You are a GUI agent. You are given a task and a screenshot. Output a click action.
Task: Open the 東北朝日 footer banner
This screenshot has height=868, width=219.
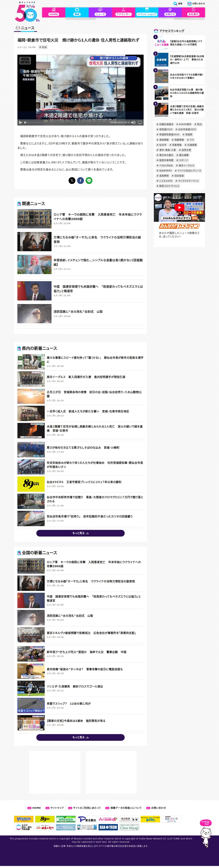pos(87,819)
